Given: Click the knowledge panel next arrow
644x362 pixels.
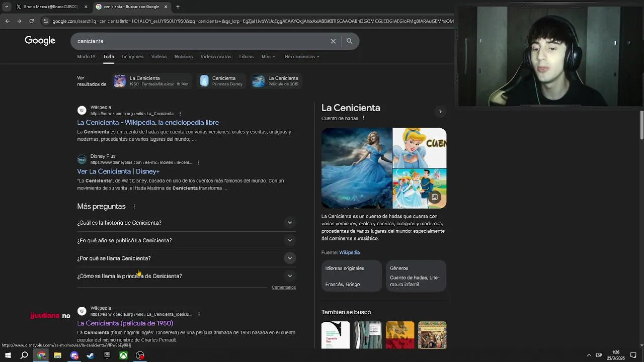Looking at the screenshot, I should [440, 112].
